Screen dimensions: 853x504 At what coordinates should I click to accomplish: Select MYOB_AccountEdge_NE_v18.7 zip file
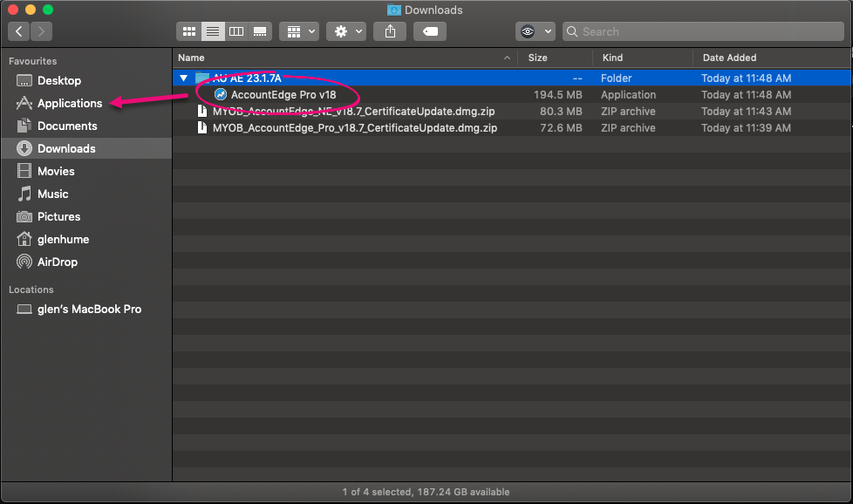pyautogui.click(x=353, y=112)
